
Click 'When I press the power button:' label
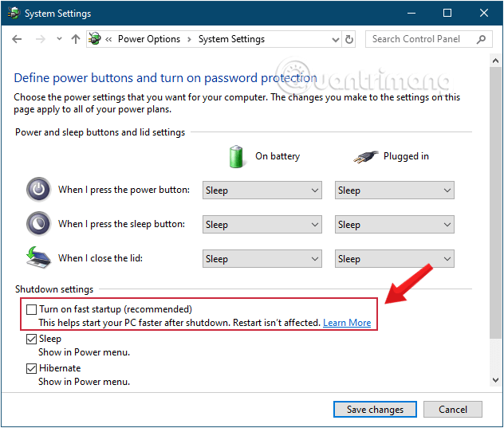pos(124,190)
